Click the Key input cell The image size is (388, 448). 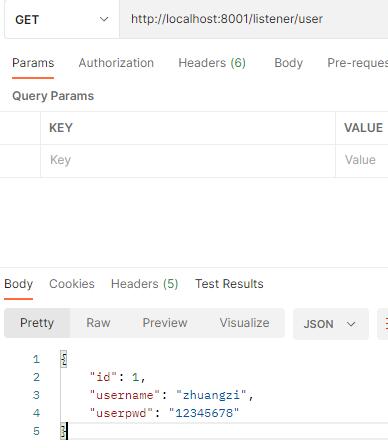click(x=188, y=161)
